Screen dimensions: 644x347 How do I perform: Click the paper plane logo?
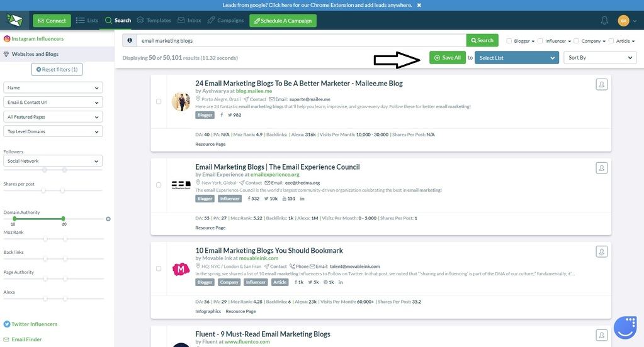(14, 21)
